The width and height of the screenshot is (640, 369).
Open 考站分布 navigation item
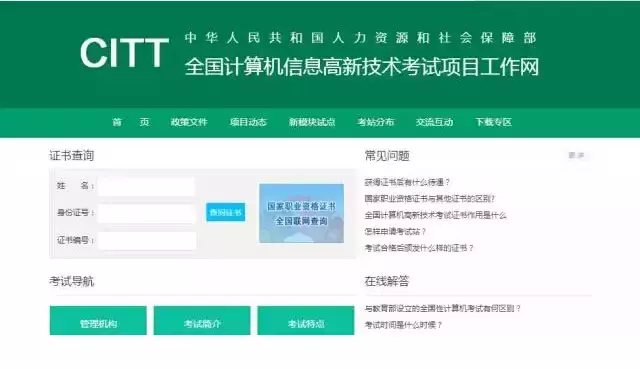point(376,122)
